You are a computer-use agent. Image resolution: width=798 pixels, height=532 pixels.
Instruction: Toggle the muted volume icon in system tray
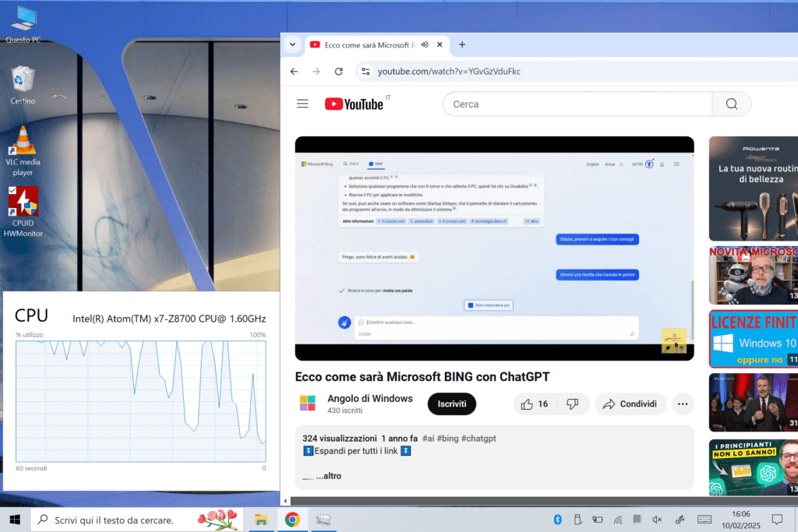[x=657, y=520]
